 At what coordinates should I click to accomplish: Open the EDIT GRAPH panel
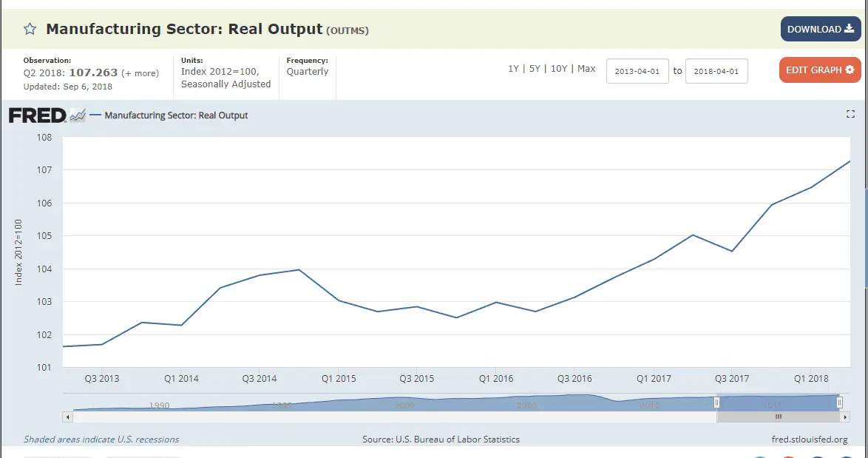(820, 70)
